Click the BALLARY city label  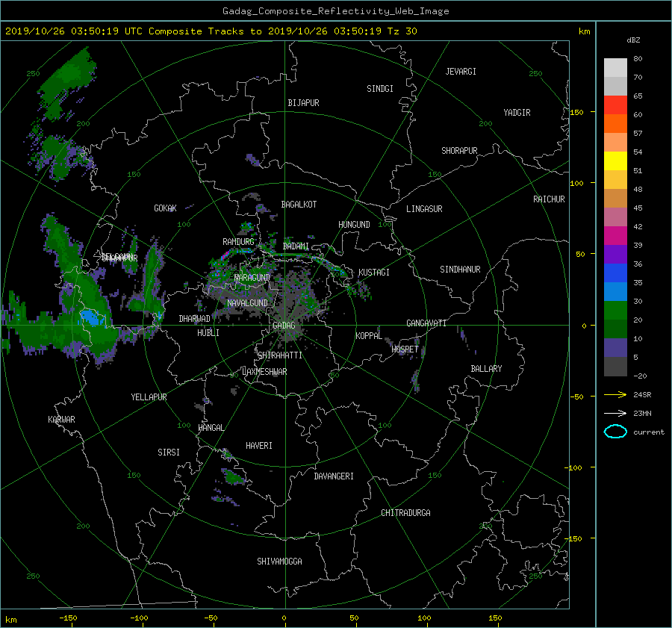[x=486, y=369]
